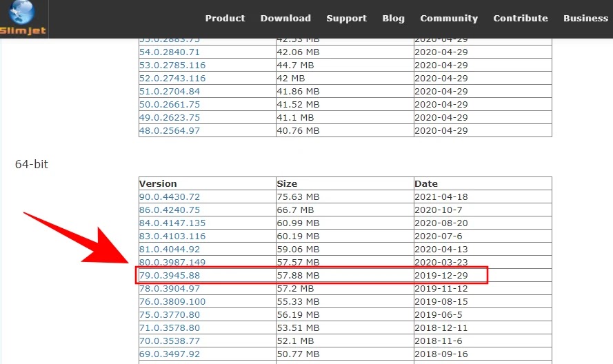Image resolution: width=613 pixels, height=364 pixels.
Task: Download 64-bit version 79.0.3945.88
Action: point(169,275)
